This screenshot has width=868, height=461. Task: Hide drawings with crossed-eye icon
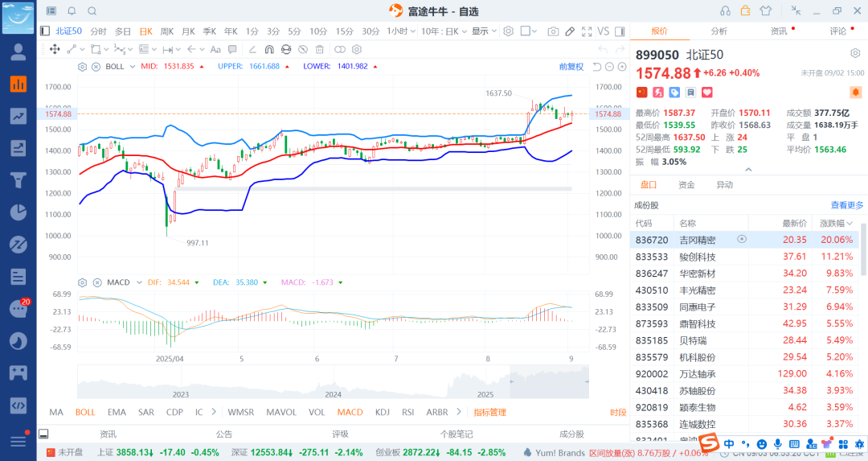[x=303, y=49]
